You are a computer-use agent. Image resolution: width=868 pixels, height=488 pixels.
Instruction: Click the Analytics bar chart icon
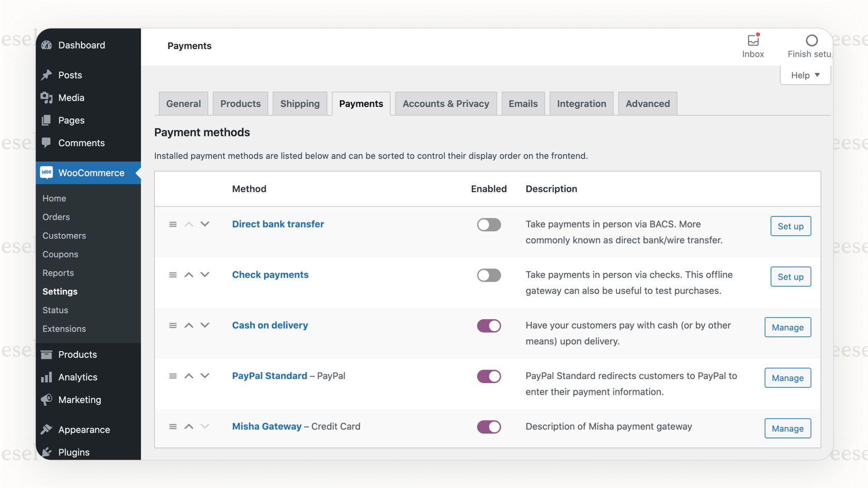[47, 377]
